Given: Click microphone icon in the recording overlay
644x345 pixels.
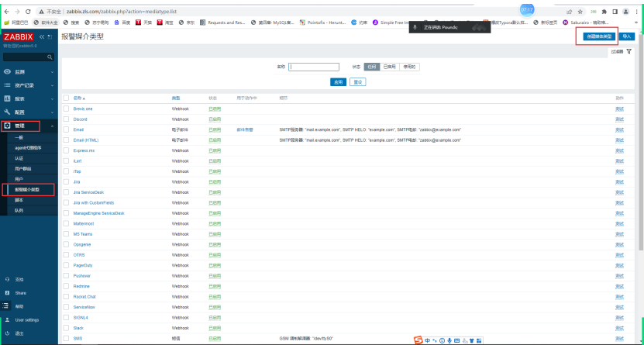Looking at the screenshot, I should click(x=415, y=27).
